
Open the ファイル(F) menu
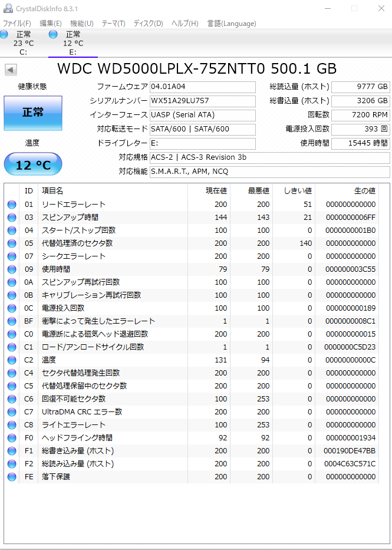coord(17,24)
